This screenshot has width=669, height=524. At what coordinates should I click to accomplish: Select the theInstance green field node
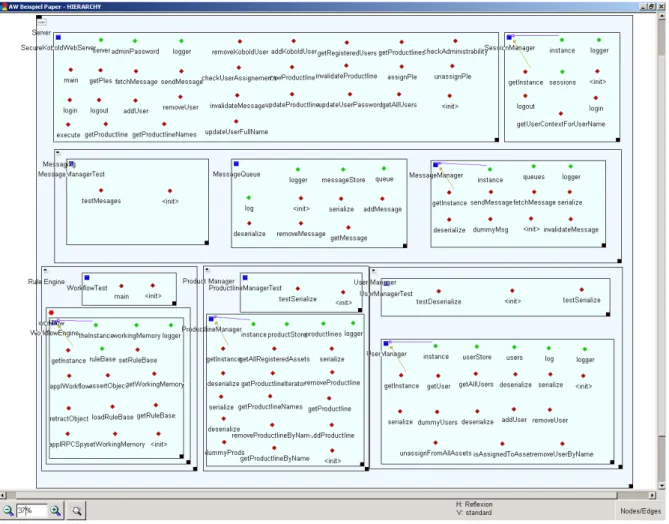click(x=96, y=325)
